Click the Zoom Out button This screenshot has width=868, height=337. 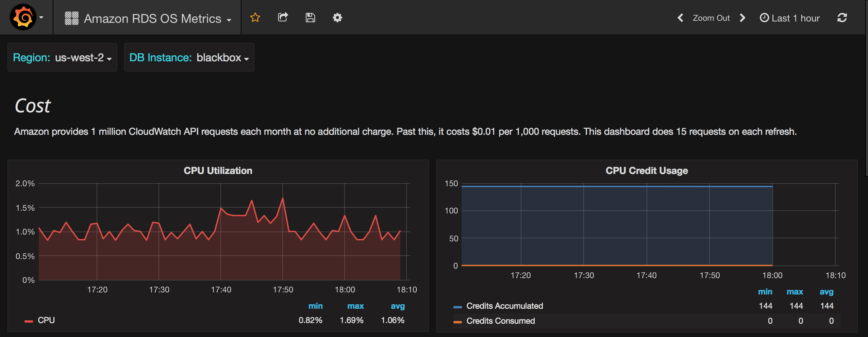coord(711,18)
